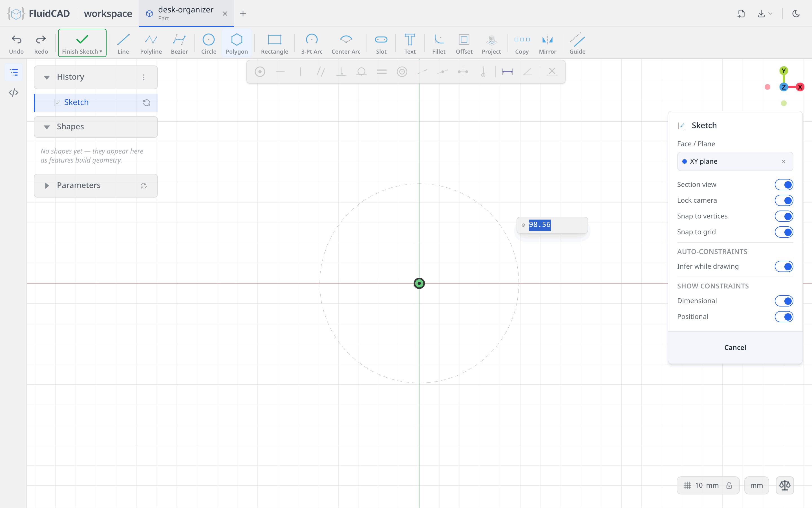Select the Slot tool
This screenshot has width=812, height=508.
click(x=381, y=44)
